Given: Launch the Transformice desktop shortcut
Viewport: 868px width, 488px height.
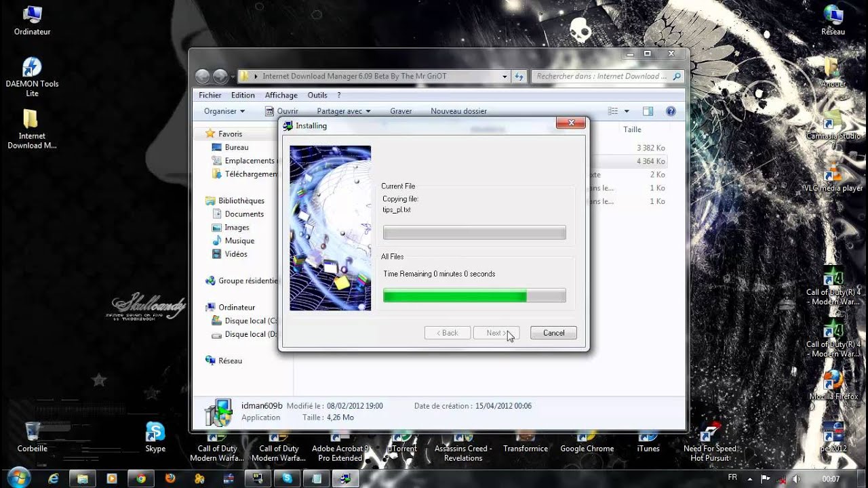Looking at the screenshot, I should pos(526,444).
